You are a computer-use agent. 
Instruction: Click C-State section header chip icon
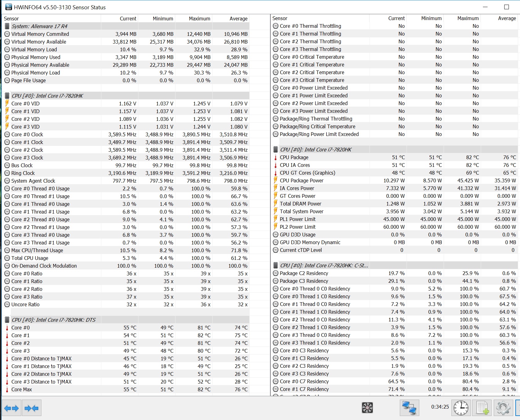(x=276, y=265)
